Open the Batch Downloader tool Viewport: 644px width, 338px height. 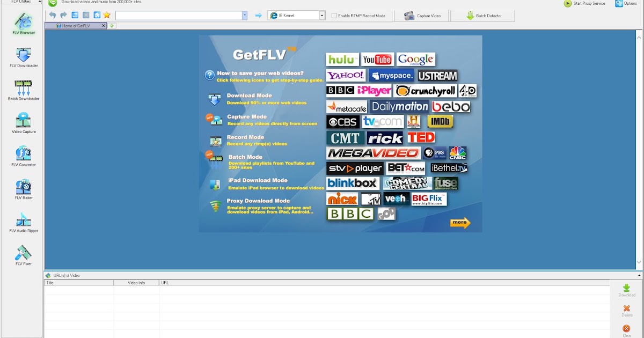tap(24, 91)
